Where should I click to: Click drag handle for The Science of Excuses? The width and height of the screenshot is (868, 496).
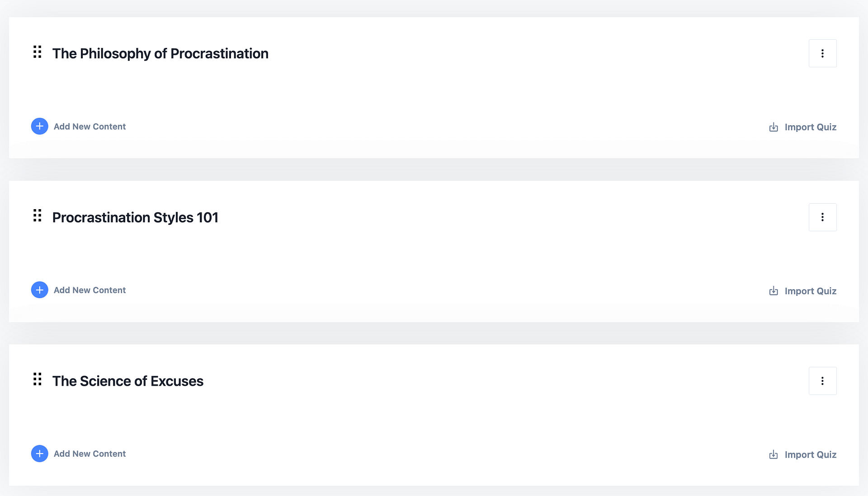(38, 379)
